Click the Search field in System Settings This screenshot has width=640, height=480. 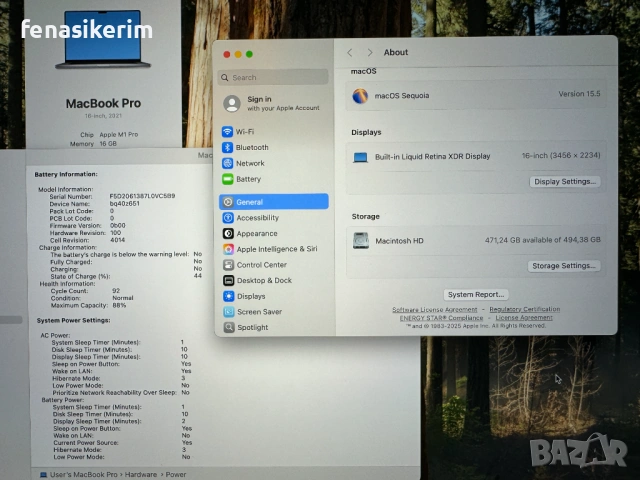[273, 78]
